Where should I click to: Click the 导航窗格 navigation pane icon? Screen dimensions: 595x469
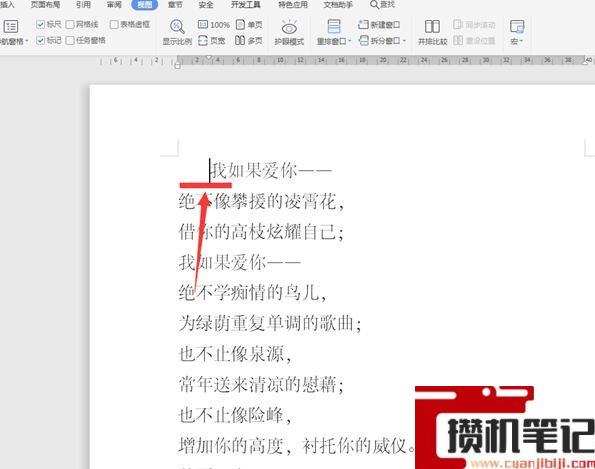point(11,26)
